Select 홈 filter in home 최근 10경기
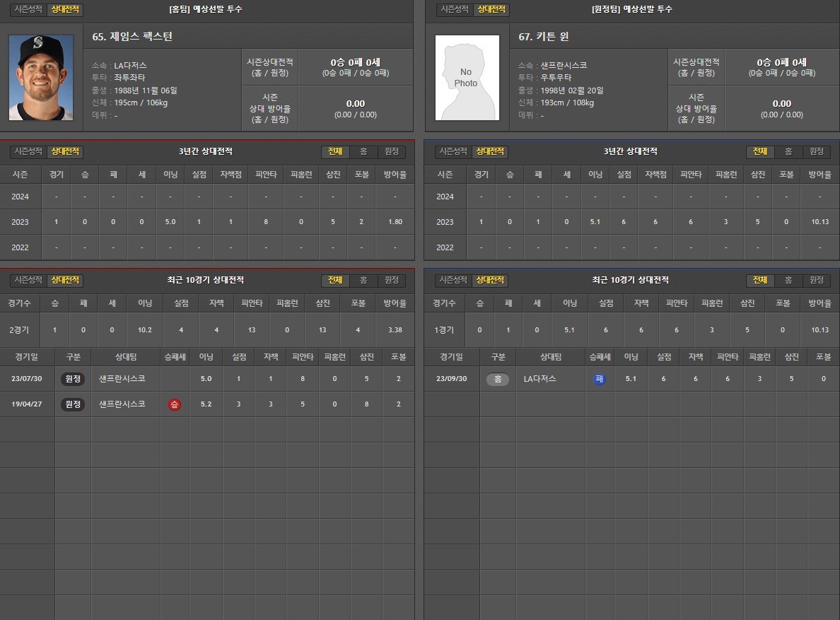This screenshot has height=620, width=840. [x=363, y=280]
